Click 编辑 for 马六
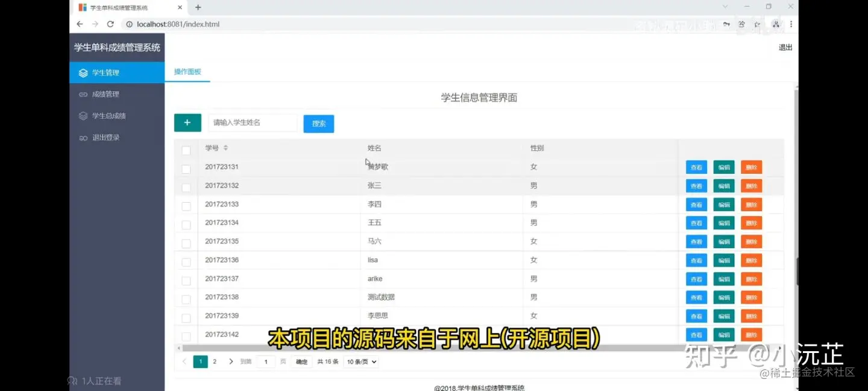868x391 pixels. pyautogui.click(x=724, y=241)
